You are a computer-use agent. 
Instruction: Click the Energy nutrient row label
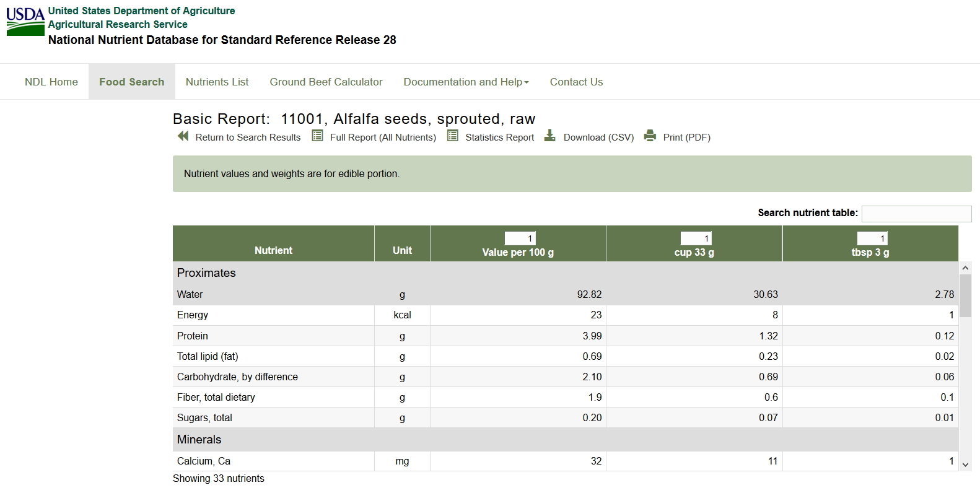pos(193,315)
